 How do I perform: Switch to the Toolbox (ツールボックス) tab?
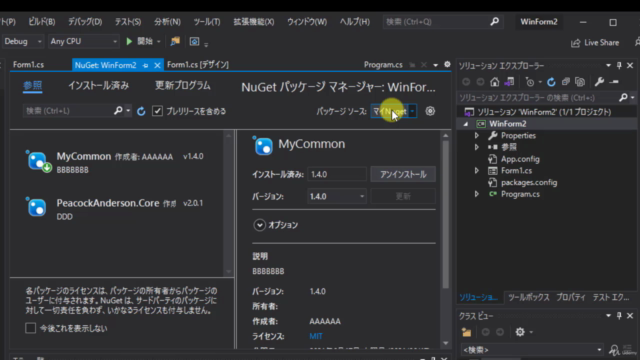click(529, 297)
